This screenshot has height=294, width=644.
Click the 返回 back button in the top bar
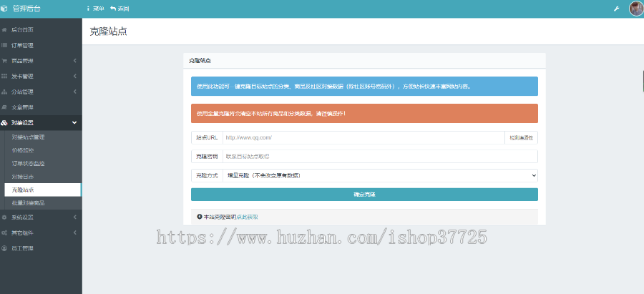tap(119, 9)
